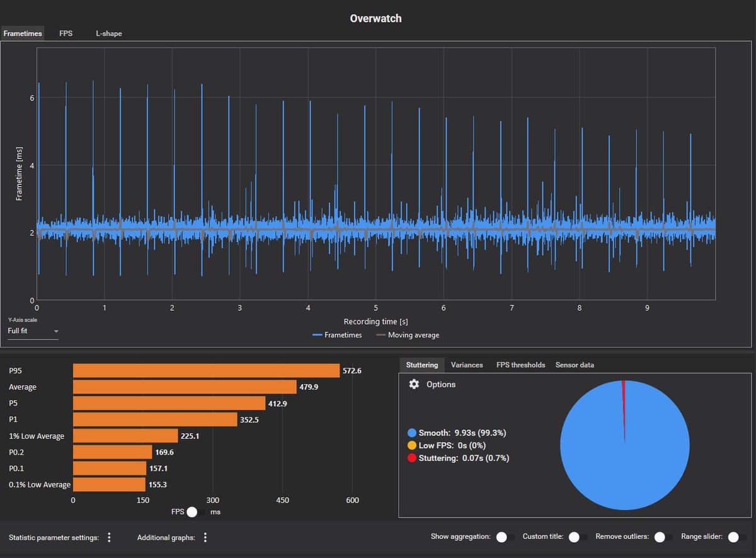Click the 0.1% Low Average bar 155.3

coord(110,484)
